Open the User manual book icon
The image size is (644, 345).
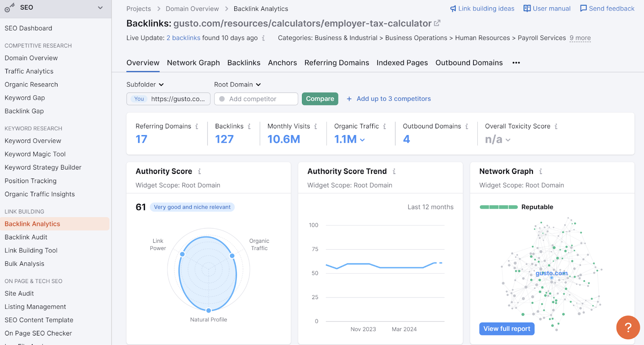pos(527,8)
